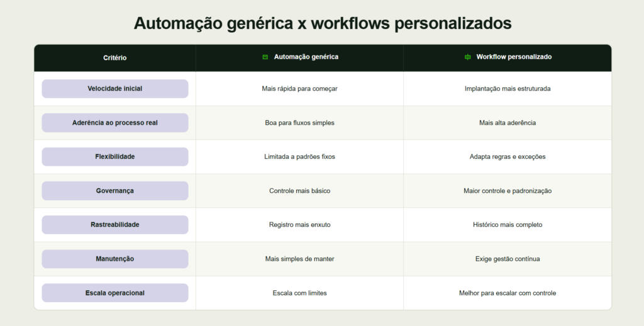This screenshot has width=644, height=326.
Task: Select cell 'Boa para fluxos simples'
Action: (300, 122)
